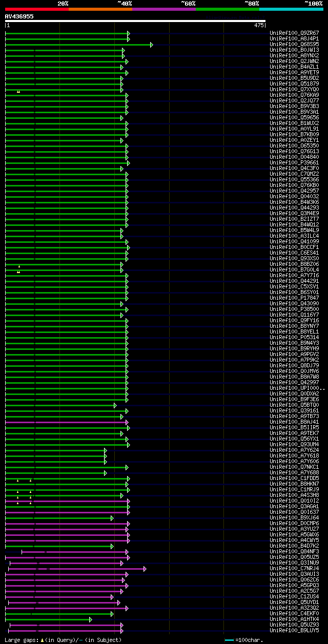The image size is (328, 644).
Task: Select hit label UniRef100_Q5BTQ0
Action: tap(294, 405)
